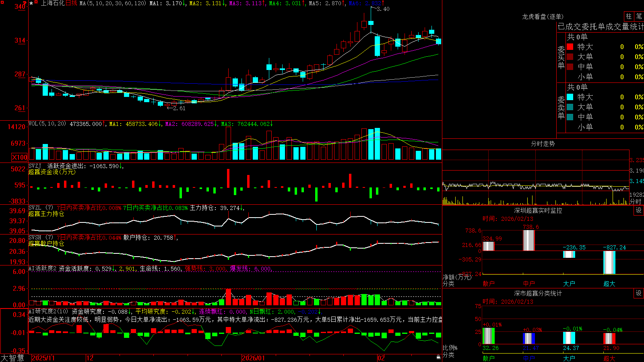Click the -236.35 大户 bar in real-time monitor

pyautogui.click(x=569, y=254)
